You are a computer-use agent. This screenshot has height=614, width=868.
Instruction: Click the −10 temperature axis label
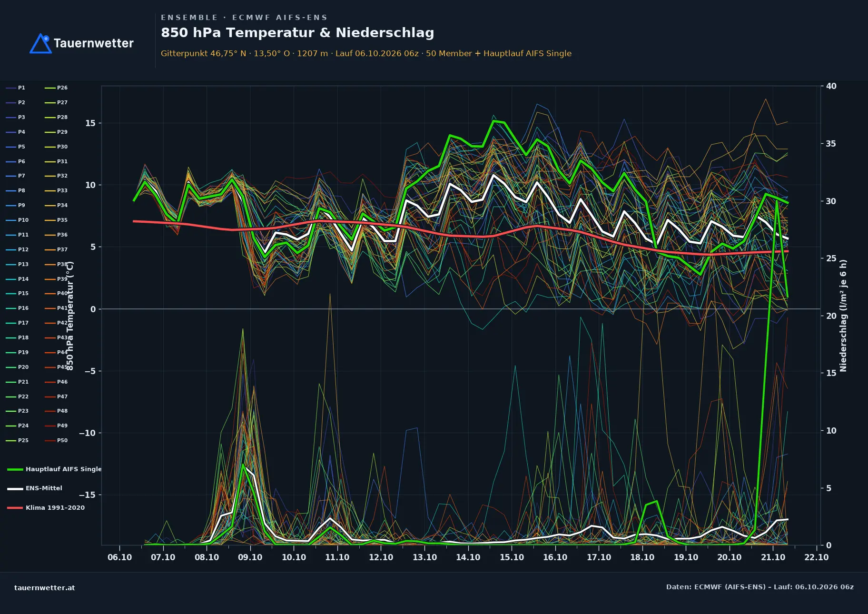[87, 433]
